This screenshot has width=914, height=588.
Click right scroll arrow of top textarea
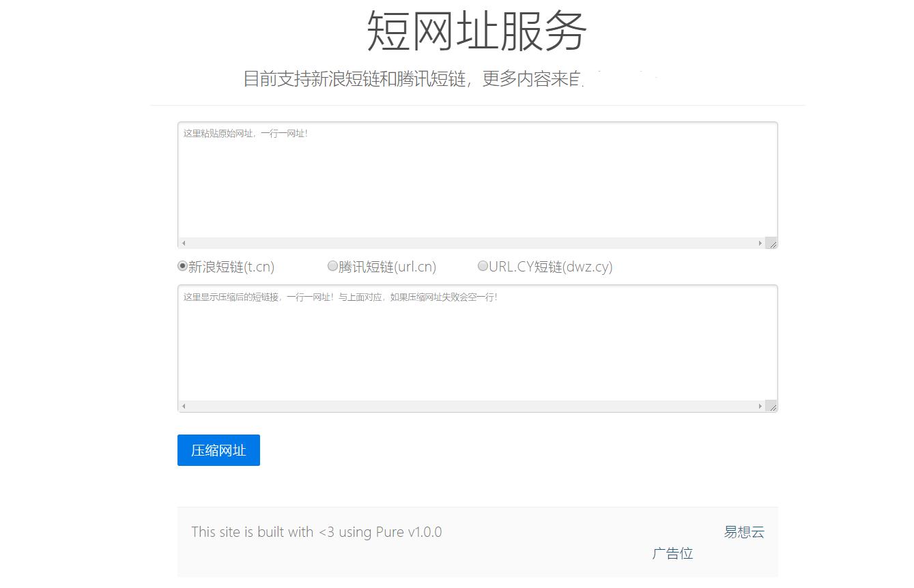[760, 243]
